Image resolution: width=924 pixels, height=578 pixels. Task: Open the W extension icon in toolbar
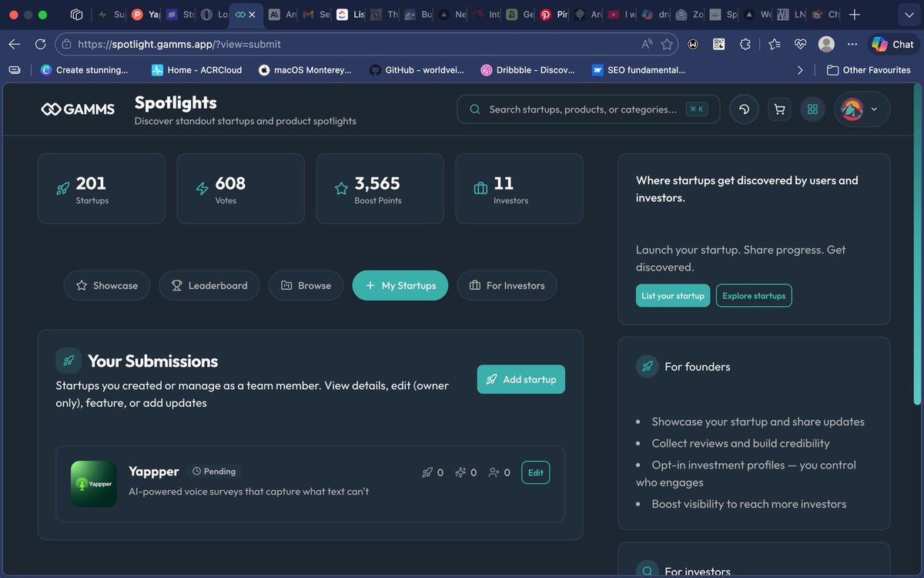[x=694, y=44]
